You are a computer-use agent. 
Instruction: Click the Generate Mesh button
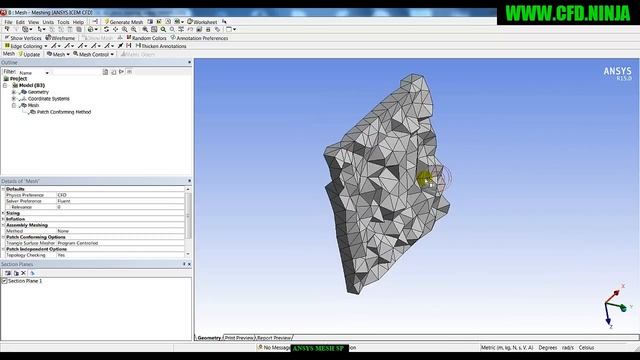click(124, 22)
